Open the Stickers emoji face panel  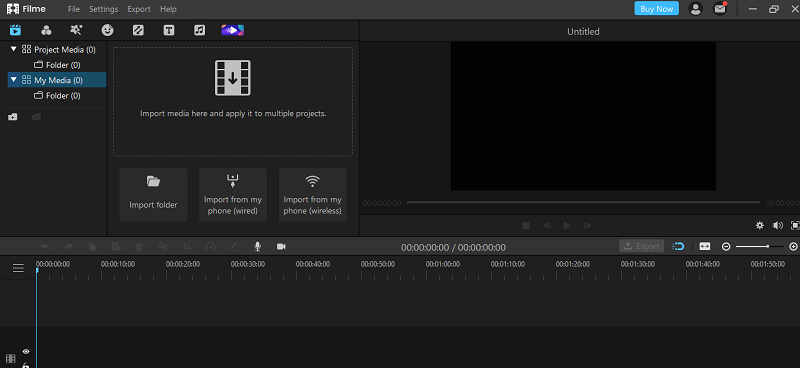point(107,30)
